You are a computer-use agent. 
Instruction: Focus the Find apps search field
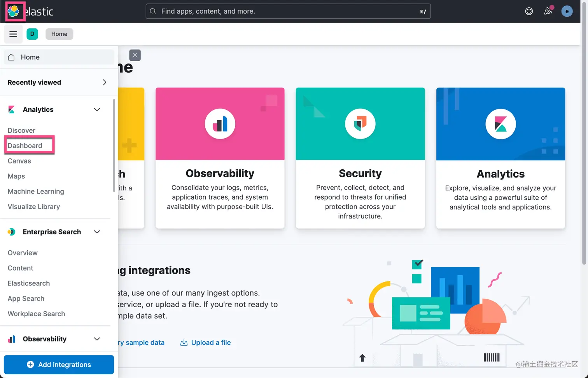tap(288, 11)
